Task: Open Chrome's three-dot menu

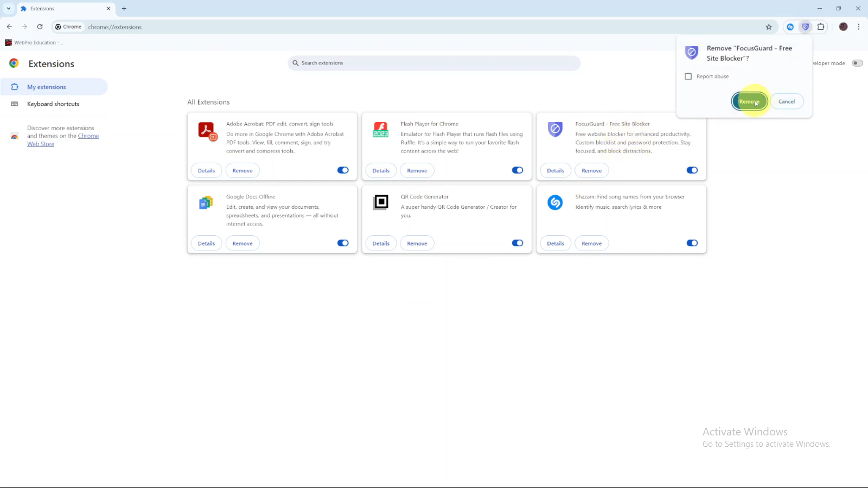Action: [858, 27]
